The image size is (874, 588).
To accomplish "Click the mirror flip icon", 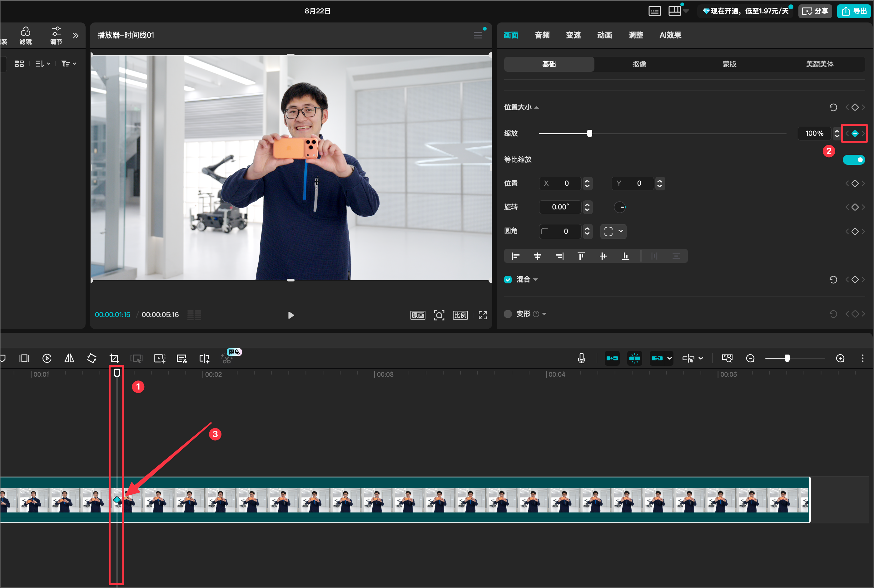I will click(69, 359).
